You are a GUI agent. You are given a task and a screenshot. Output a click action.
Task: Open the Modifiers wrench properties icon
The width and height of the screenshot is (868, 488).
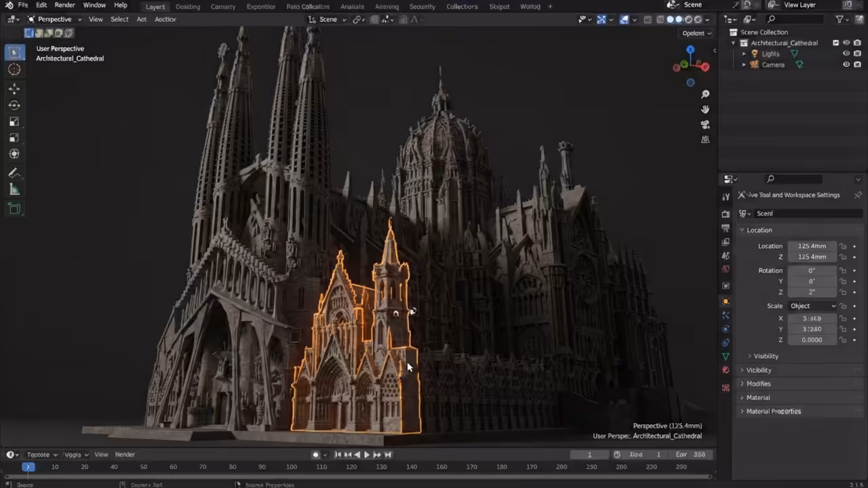point(726,315)
